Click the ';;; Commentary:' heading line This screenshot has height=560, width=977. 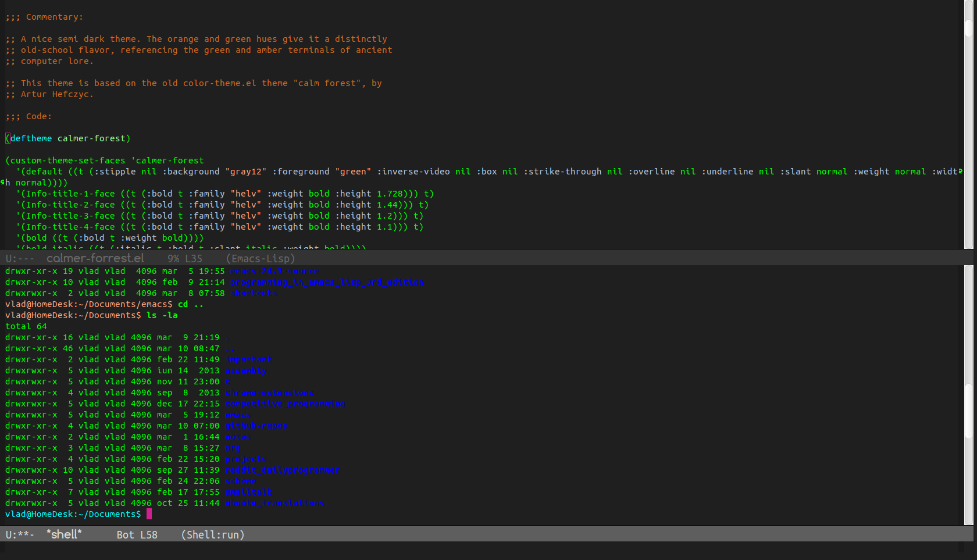click(x=44, y=17)
